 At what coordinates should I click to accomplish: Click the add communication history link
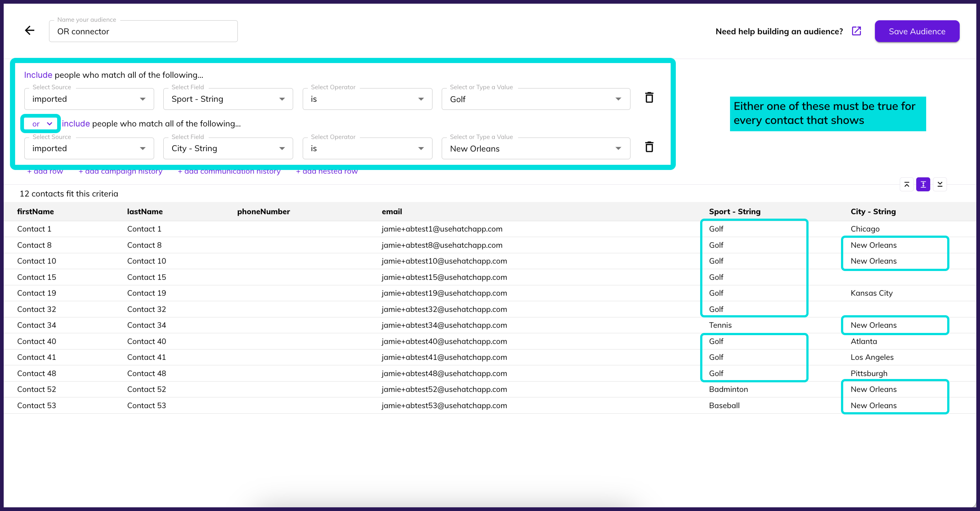tap(229, 172)
